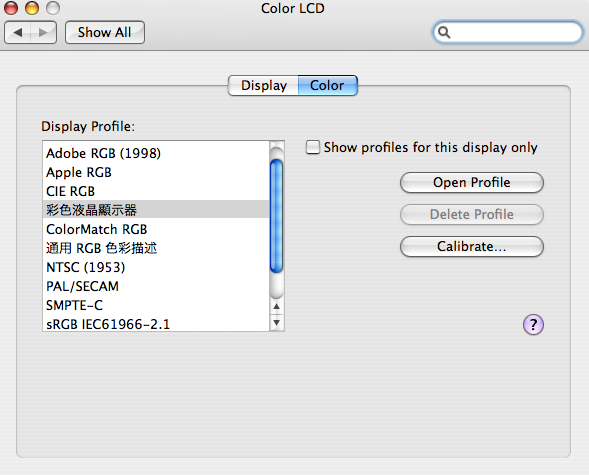Switch to the Display tab

pos(263,86)
